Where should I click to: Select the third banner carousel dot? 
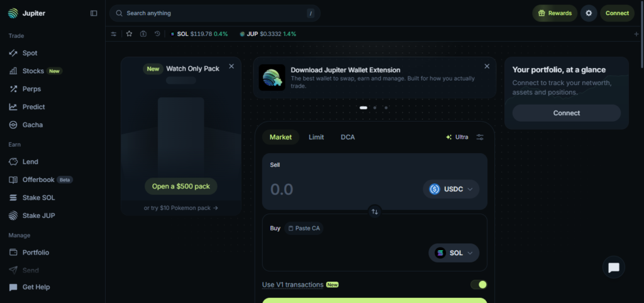click(386, 108)
